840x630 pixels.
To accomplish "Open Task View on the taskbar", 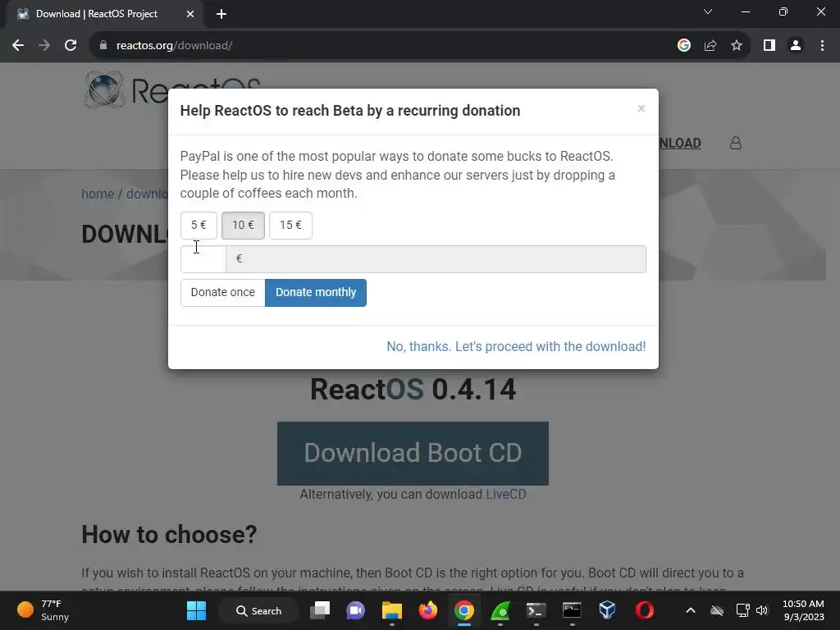I will [x=321, y=610].
